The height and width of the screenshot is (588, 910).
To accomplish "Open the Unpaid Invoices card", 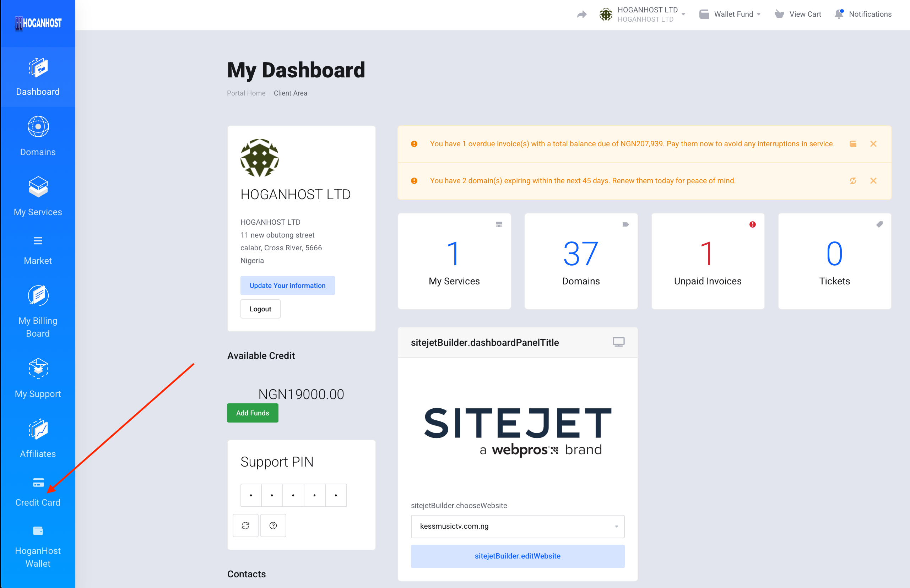I will coord(708,261).
